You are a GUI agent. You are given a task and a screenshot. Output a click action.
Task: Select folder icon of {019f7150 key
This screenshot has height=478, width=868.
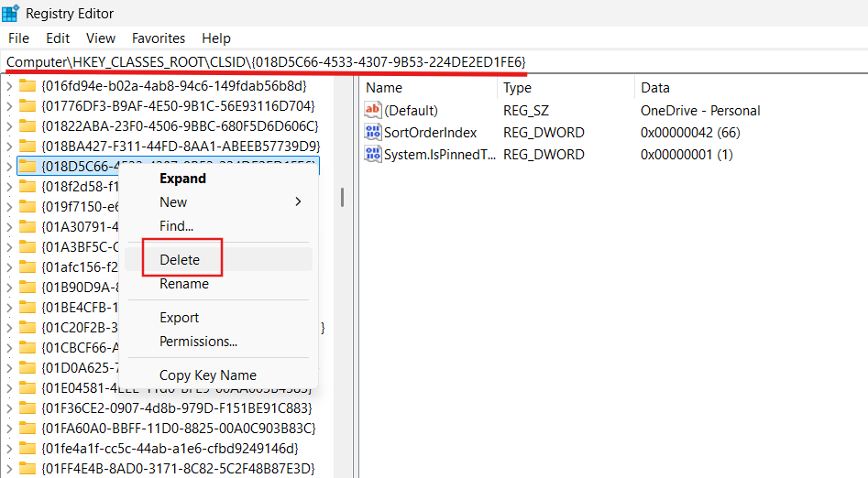point(27,206)
